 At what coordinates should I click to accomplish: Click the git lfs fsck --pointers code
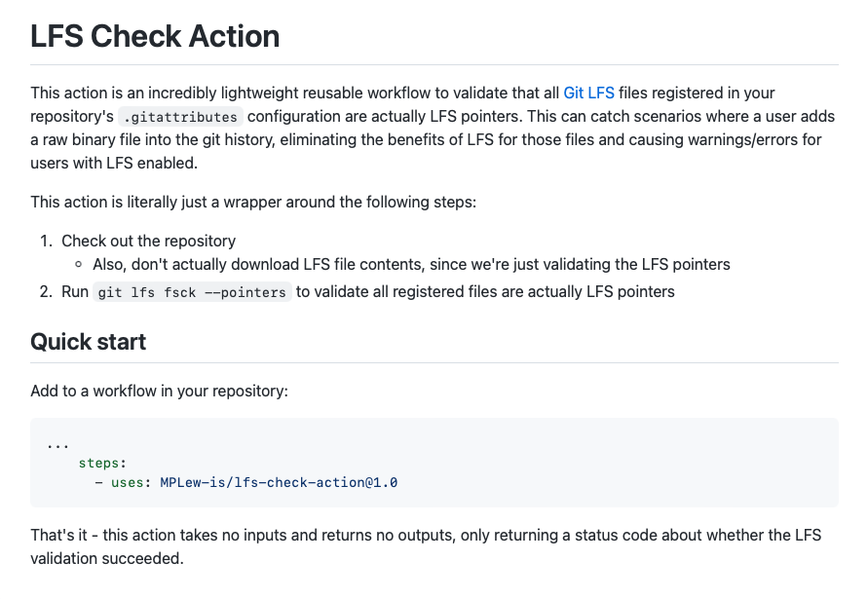tap(192, 292)
